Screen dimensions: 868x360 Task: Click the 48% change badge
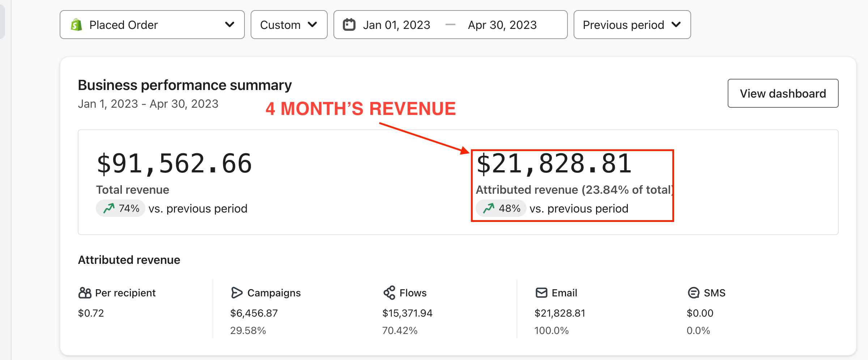501,209
